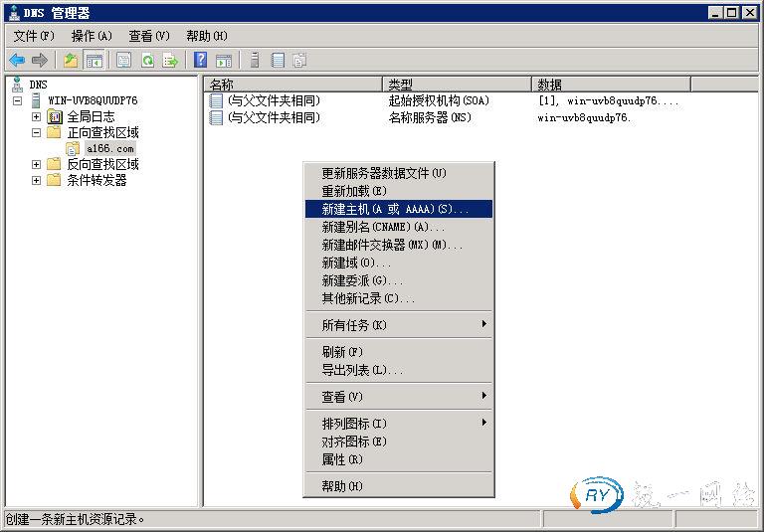764x532 pixels.
Task: Choose 导出列表(L)... entry
Action: coord(399,370)
